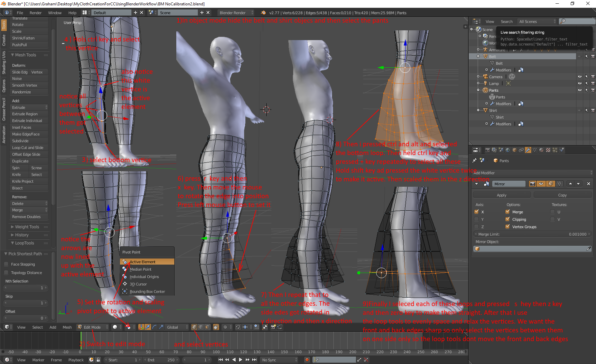Enable Mirror X axis checkbox
This screenshot has height=364, width=596.
pos(476,212)
